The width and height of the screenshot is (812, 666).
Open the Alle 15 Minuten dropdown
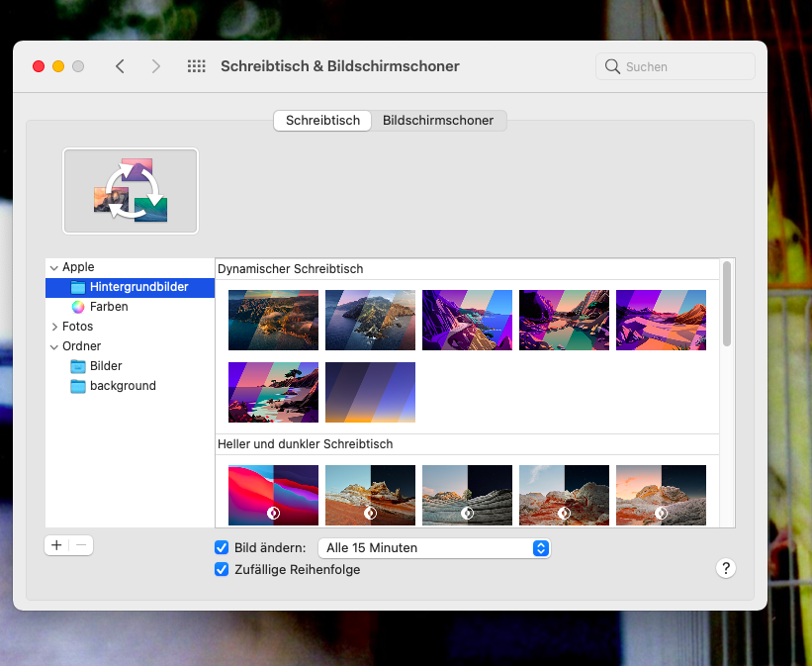point(434,548)
